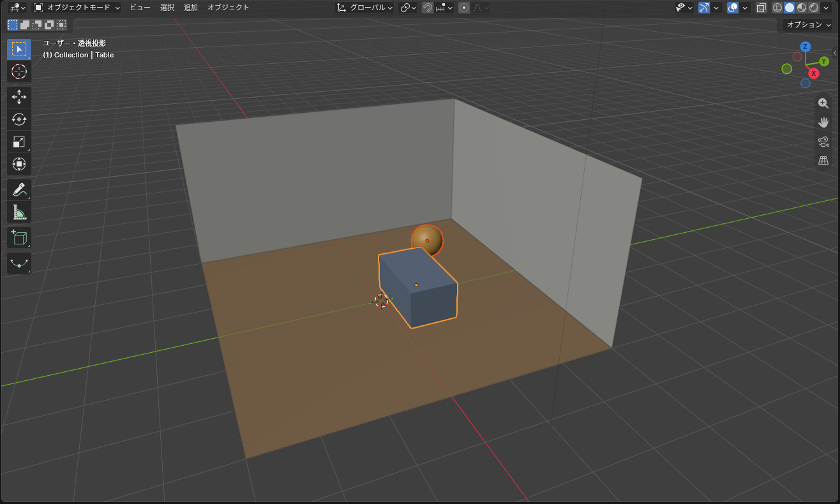Expand the overlays options arrow
Image resolution: width=840 pixels, height=504 pixels.
point(745,8)
